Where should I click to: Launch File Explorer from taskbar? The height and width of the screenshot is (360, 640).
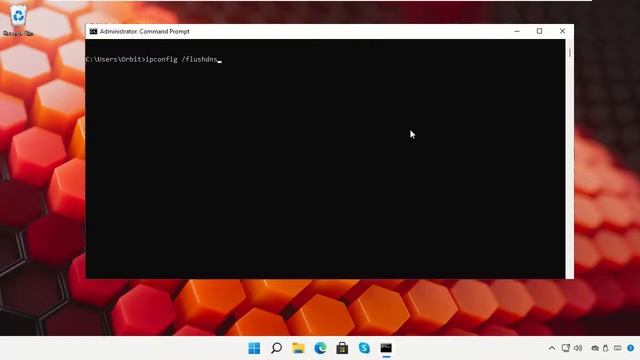(x=298, y=348)
